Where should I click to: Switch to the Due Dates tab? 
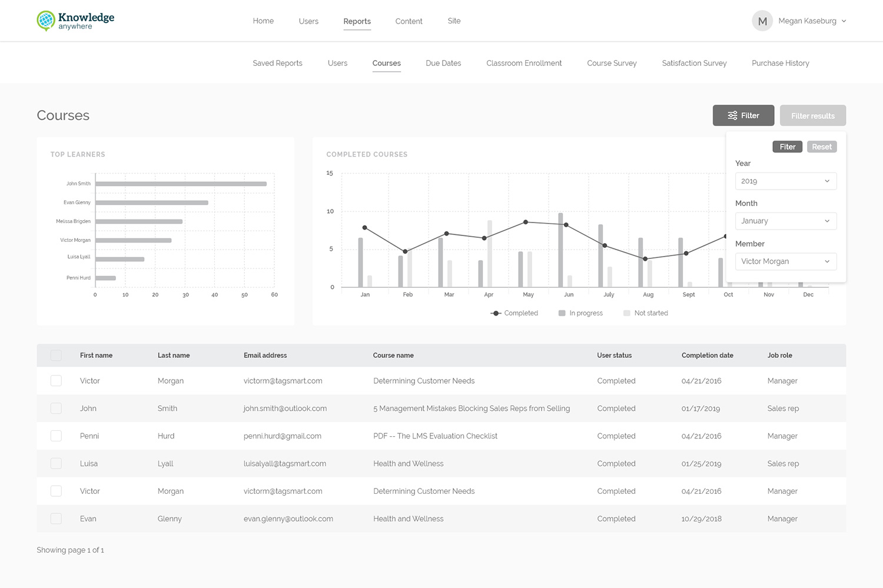[443, 63]
